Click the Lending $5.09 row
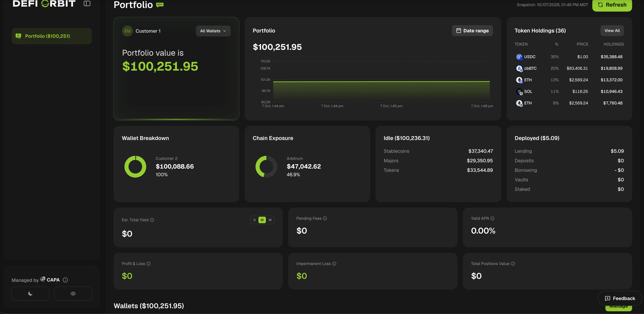 (569, 151)
